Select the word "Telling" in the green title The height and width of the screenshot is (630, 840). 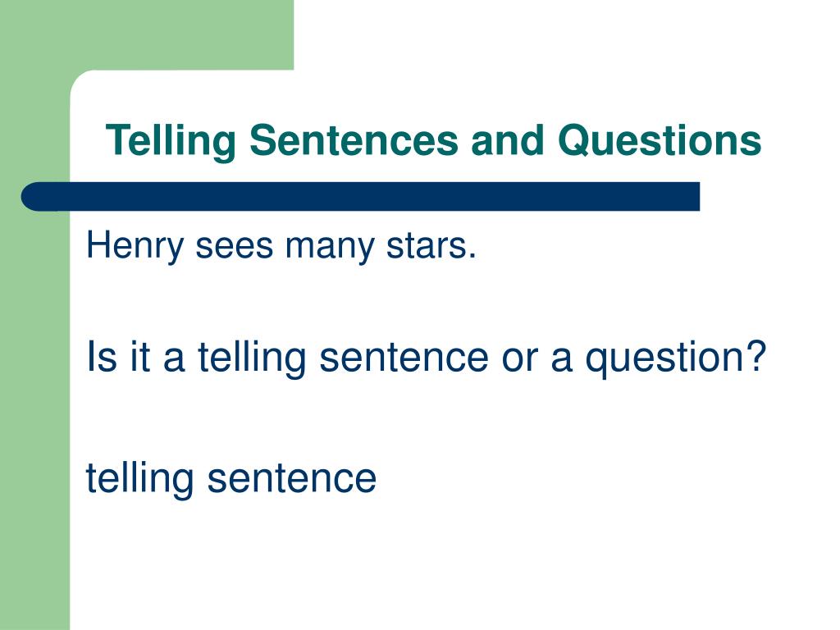point(171,141)
